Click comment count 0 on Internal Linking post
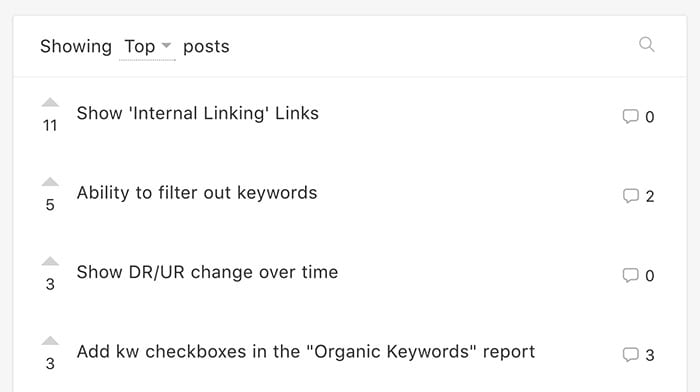This screenshot has height=392, width=700. click(650, 117)
